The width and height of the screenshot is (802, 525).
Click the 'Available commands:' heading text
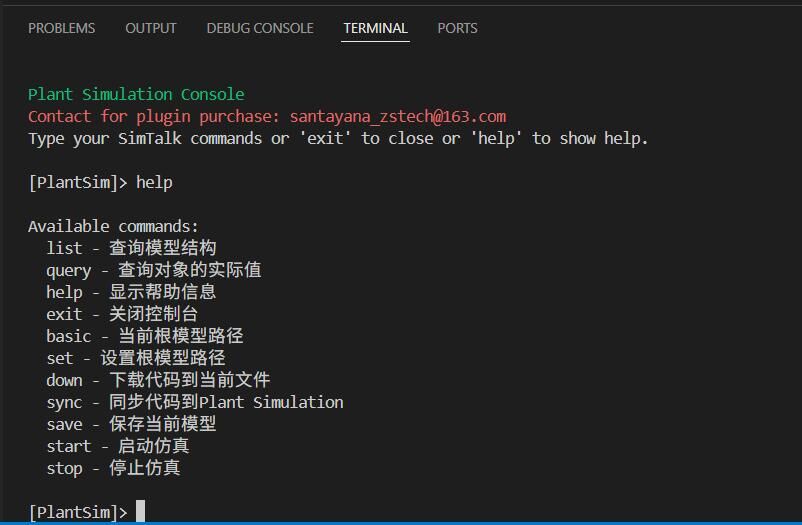[113, 226]
